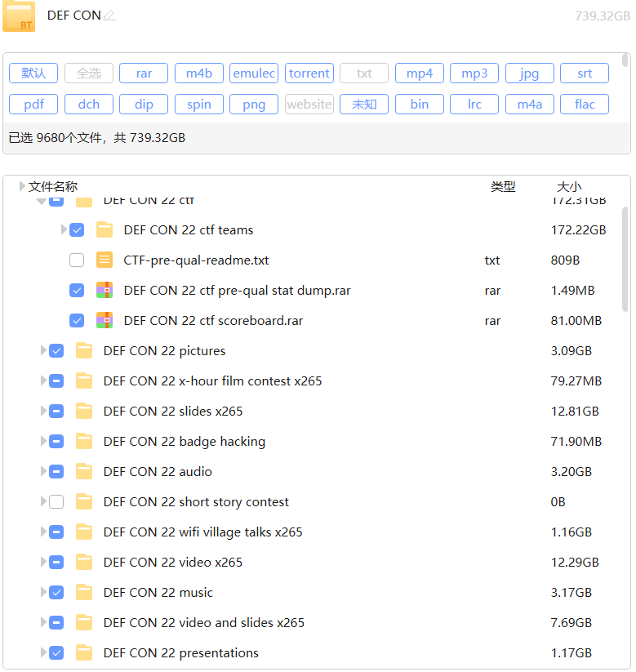Click folder icon of x-hour film contest x265
Image resolution: width=636 pixels, height=672 pixels.
pyautogui.click(x=84, y=381)
